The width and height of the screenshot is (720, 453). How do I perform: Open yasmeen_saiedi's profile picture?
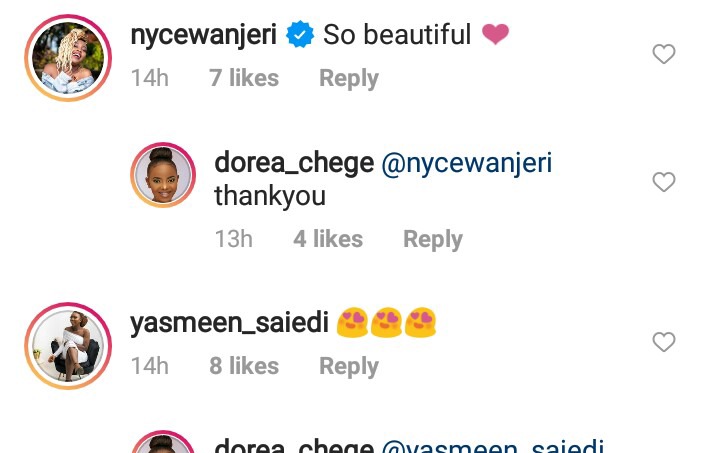(68, 346)
